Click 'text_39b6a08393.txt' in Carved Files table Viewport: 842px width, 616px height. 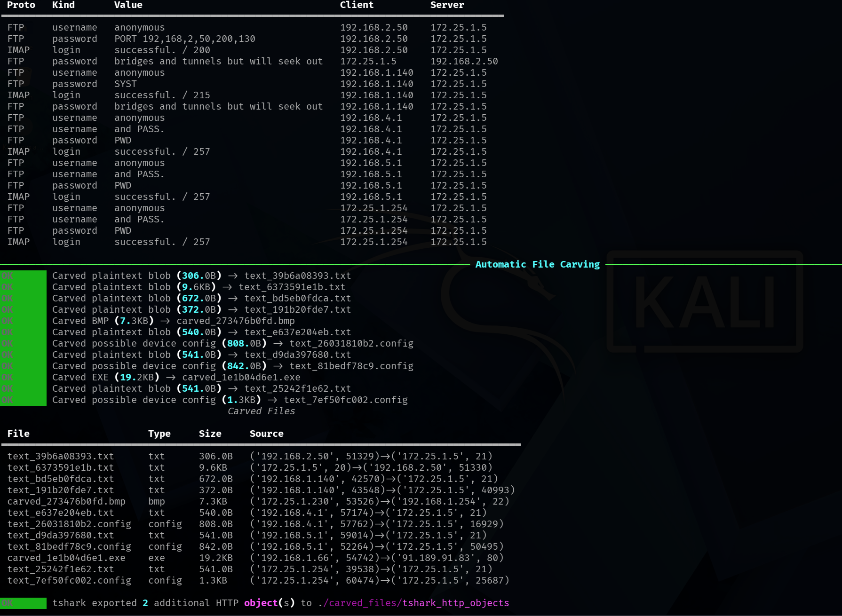[x=61, y=457]
